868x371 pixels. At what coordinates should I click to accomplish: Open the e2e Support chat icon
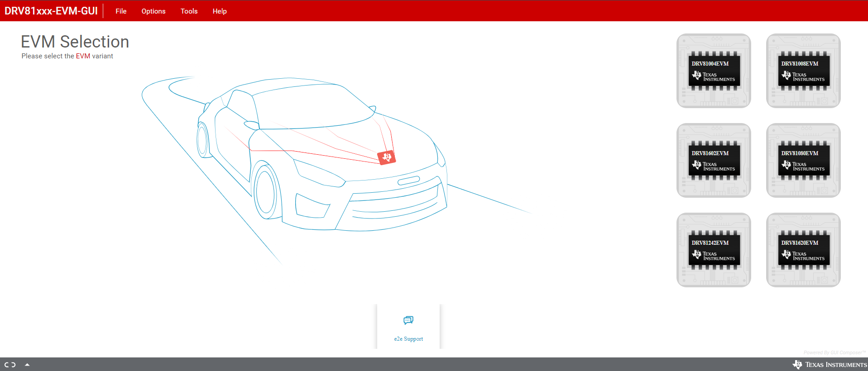(x=408, y=320)
